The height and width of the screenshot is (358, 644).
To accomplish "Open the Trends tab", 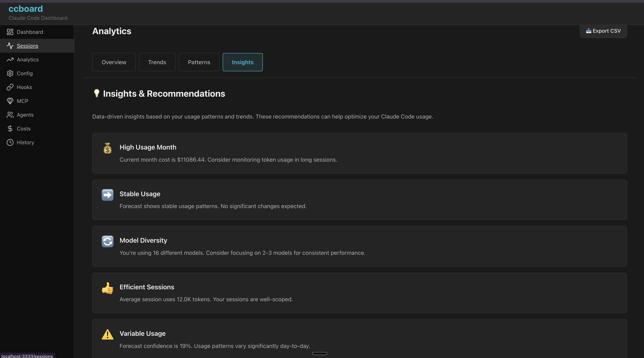I will pos(157,62).
